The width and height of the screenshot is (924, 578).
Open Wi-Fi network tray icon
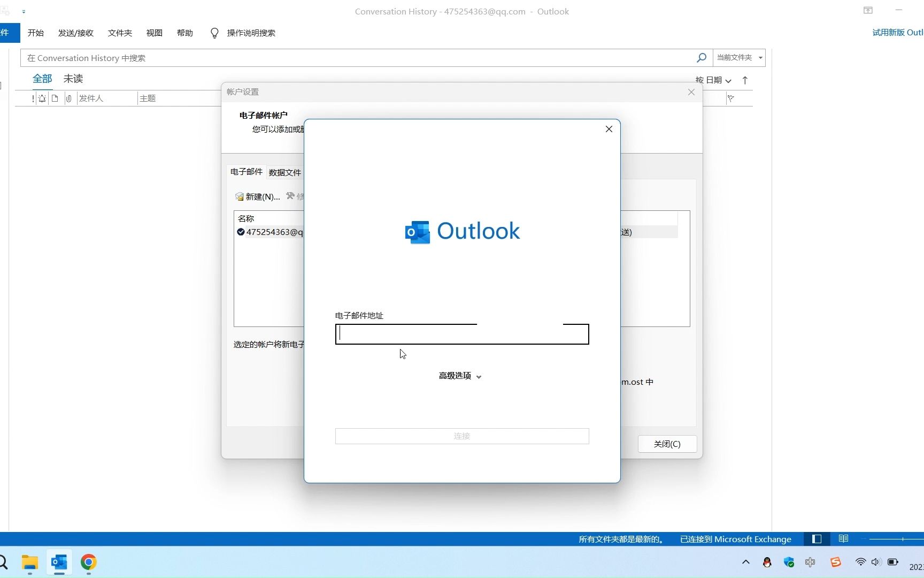pos(860,562)
